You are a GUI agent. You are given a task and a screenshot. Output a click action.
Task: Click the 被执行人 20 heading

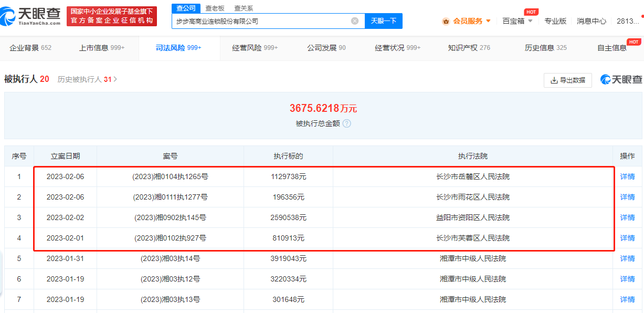coord(27,79)
